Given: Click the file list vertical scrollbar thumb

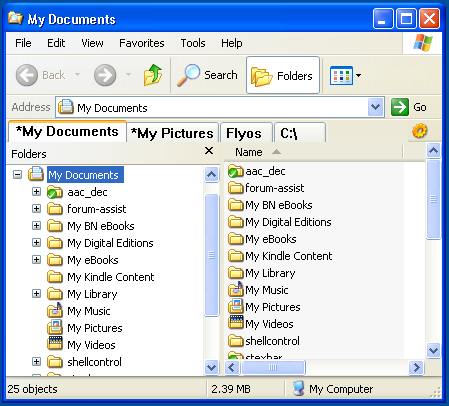Looking at the screenshot, I should pyautogui.click(x=434, y=199).
